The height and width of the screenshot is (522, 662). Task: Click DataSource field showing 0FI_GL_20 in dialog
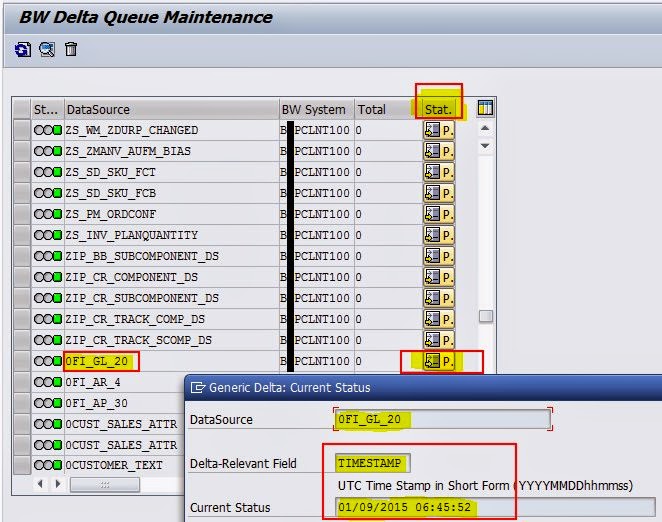coord(442,419)
